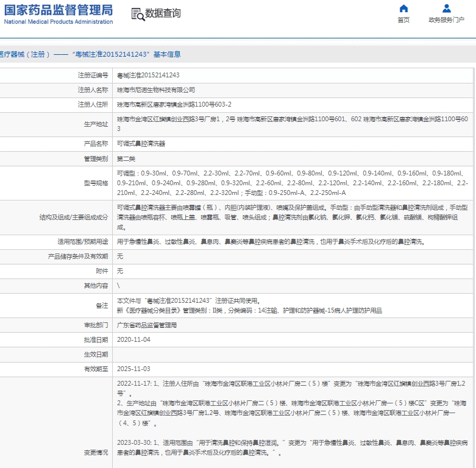Open the 首页 text link
The height and width of the screenshot is (468, 476).
403,20
